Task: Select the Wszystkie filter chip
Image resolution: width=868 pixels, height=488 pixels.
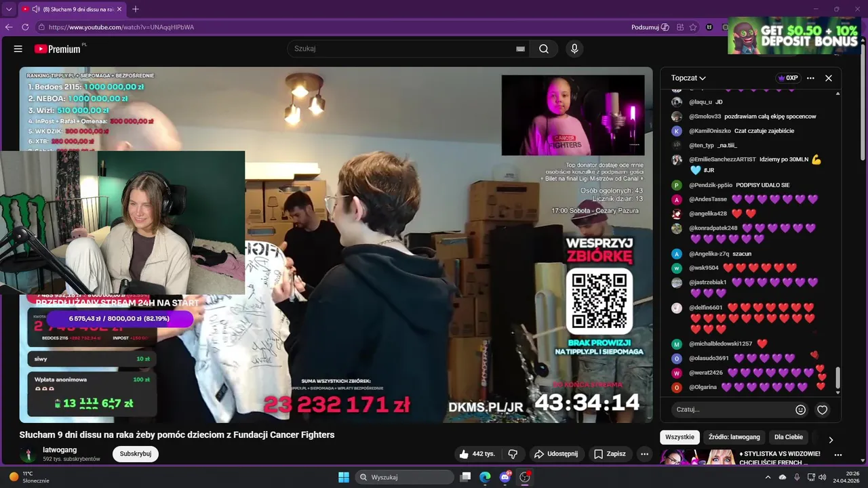Action: pyautogui.click(x=679, y=437)
